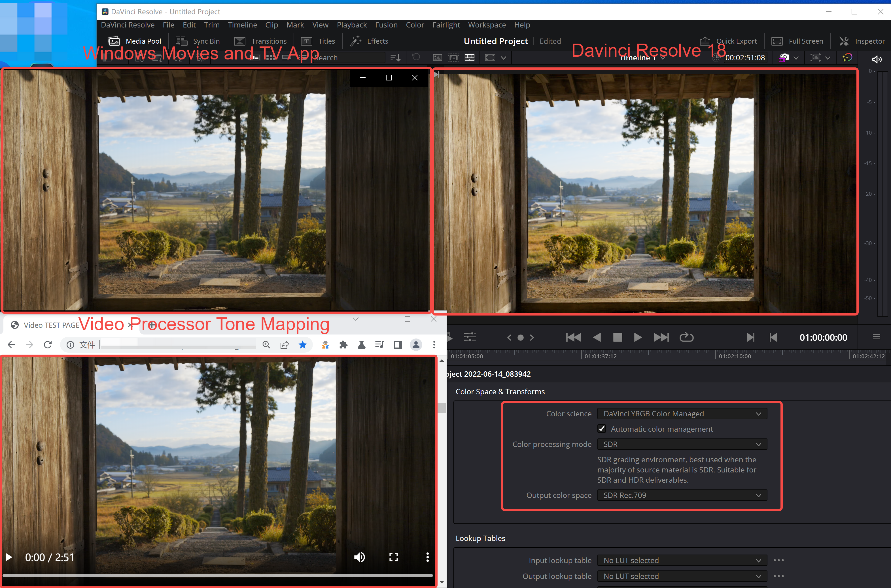Open the Sync Bin panel
The height and width of the screenshot is (588, 891).
198,41
